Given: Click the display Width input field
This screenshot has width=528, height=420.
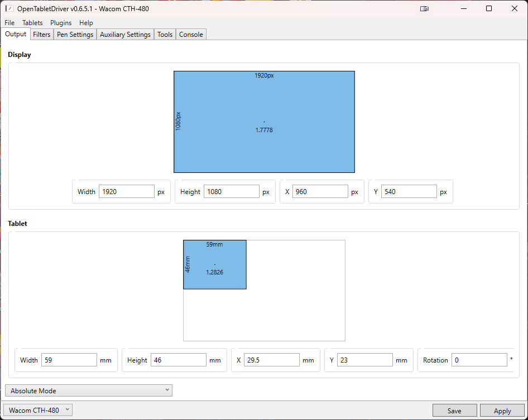Looking at the screenshot, I should tap(127, 192).
